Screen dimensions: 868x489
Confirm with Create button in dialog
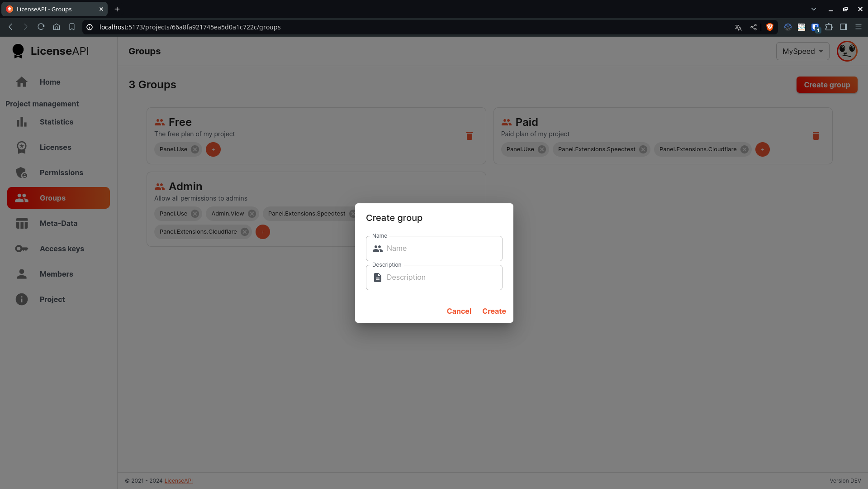pos(494,311)
